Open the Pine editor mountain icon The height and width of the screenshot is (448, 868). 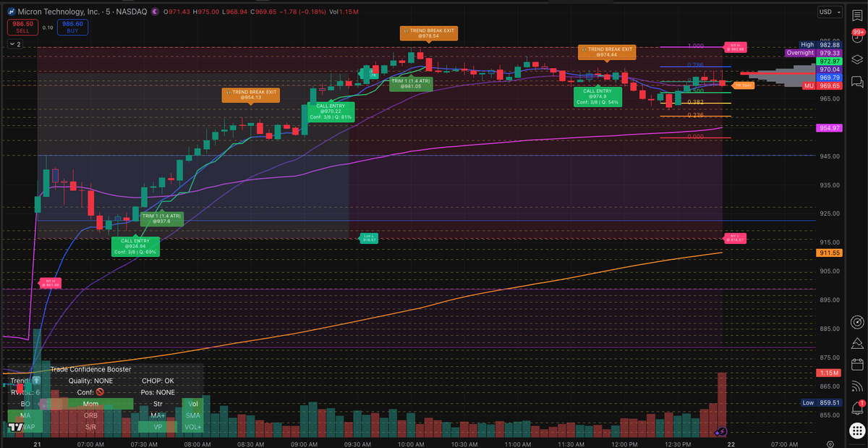(x=857, y=342)
